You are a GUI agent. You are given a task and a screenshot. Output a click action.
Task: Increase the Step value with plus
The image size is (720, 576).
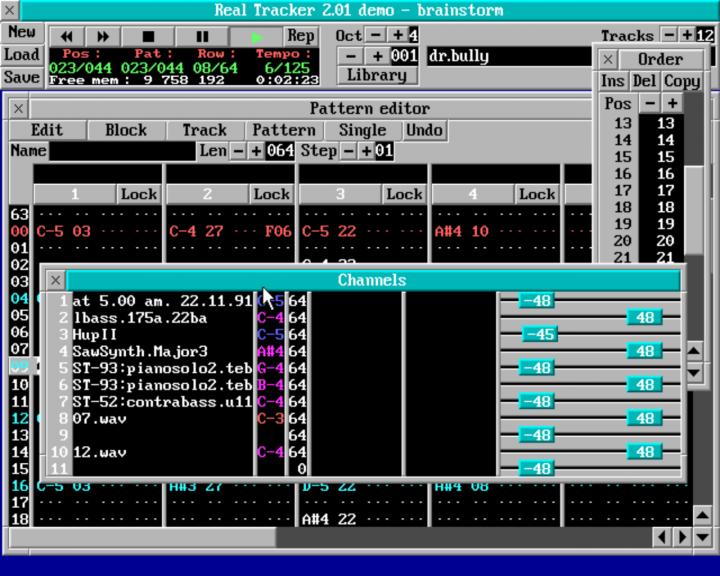(x=366, y=151)
